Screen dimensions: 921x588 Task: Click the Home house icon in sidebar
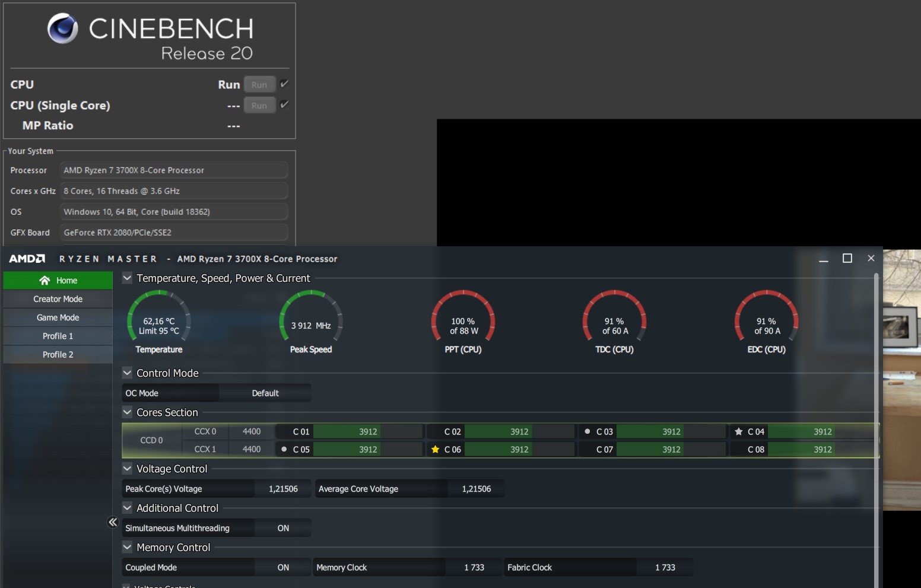coord(45,280)
